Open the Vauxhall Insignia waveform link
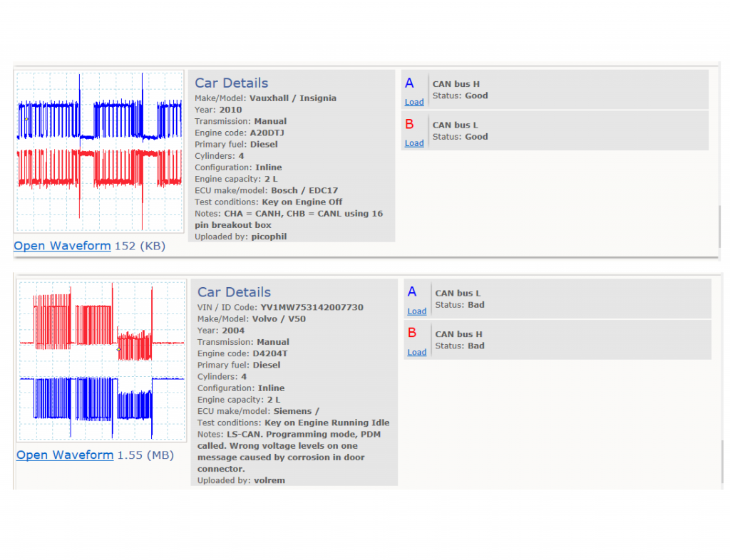Screen dimensions: 730x560 63,246
